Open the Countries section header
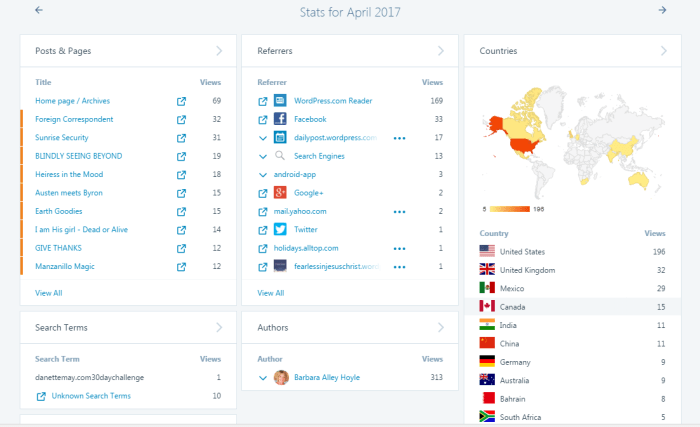This screenshot has width=700, height=427. tap(573, 50)
